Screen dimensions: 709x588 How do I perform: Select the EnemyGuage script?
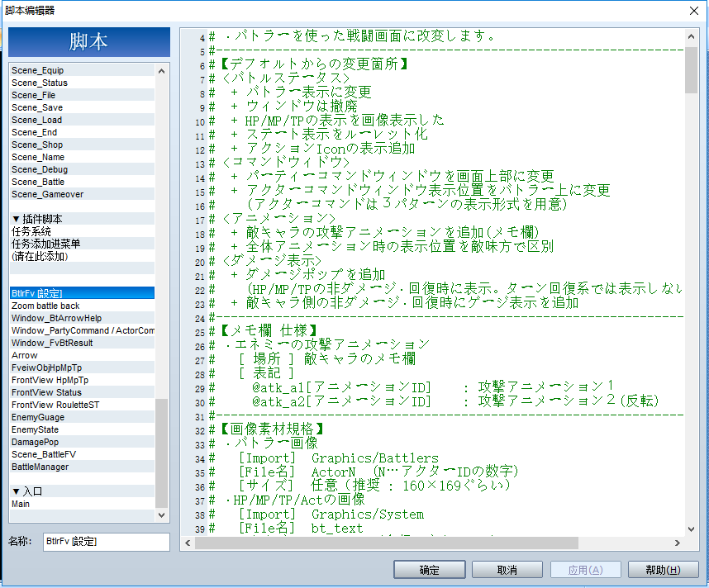83,417
